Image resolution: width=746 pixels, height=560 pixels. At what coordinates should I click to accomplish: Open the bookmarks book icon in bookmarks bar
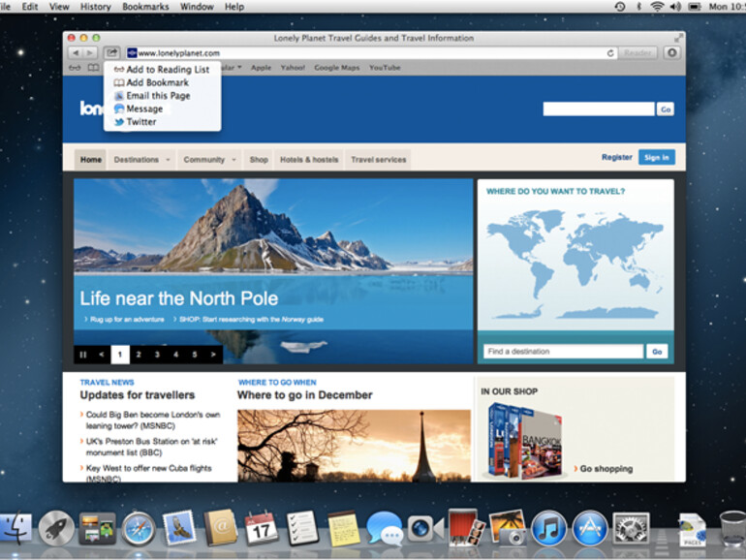(x=94, y=68)
